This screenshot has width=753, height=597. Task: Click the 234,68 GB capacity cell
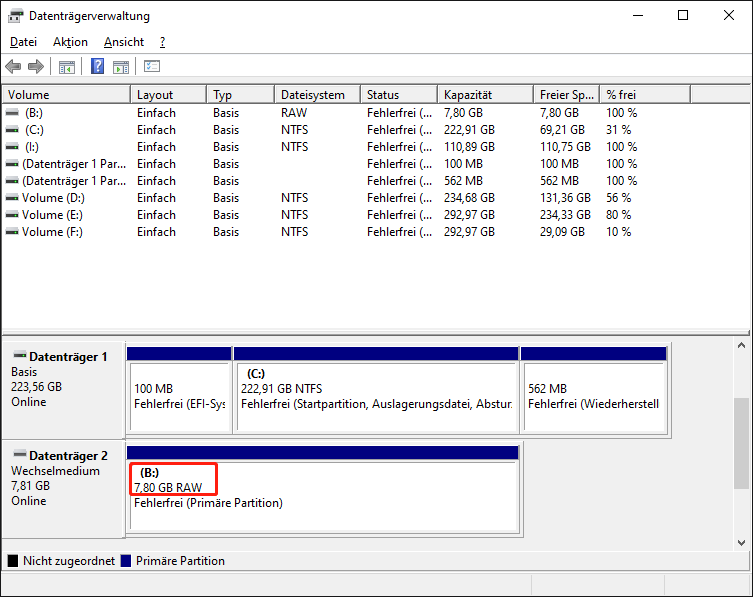(x=469, y=198)
